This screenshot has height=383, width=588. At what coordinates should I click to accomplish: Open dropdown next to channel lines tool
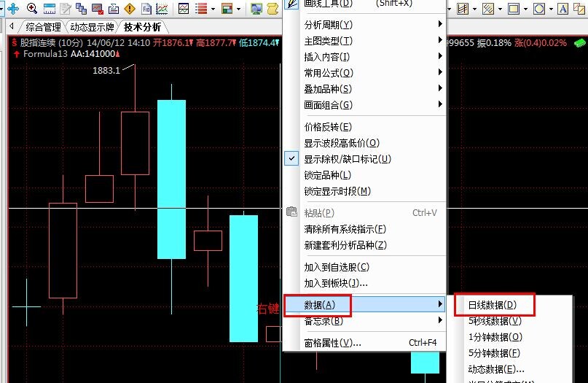[475, 9]
